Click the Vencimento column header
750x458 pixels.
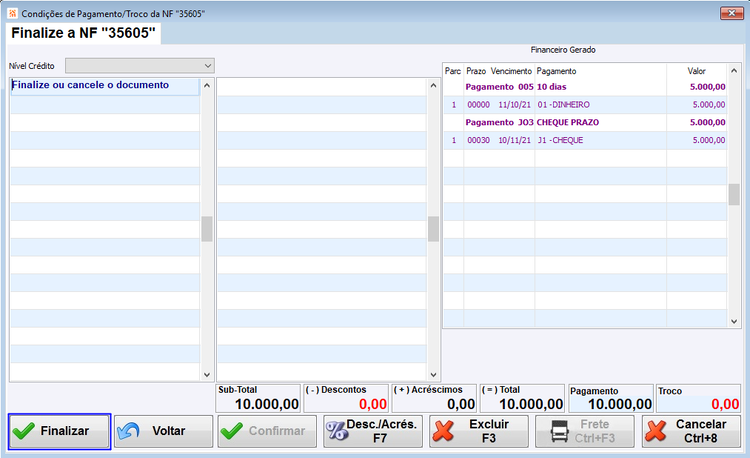tap(511, 71)
